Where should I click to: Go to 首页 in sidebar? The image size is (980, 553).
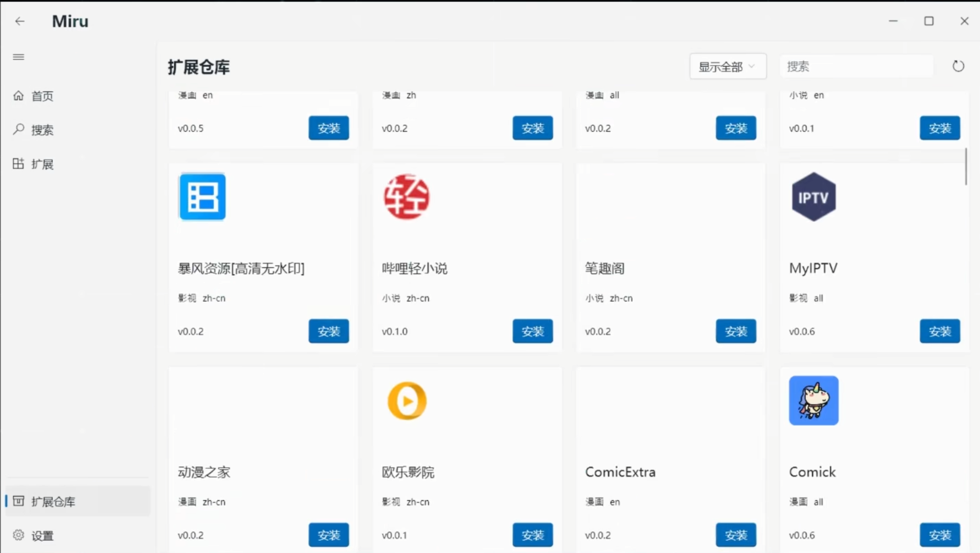point(42,96)
